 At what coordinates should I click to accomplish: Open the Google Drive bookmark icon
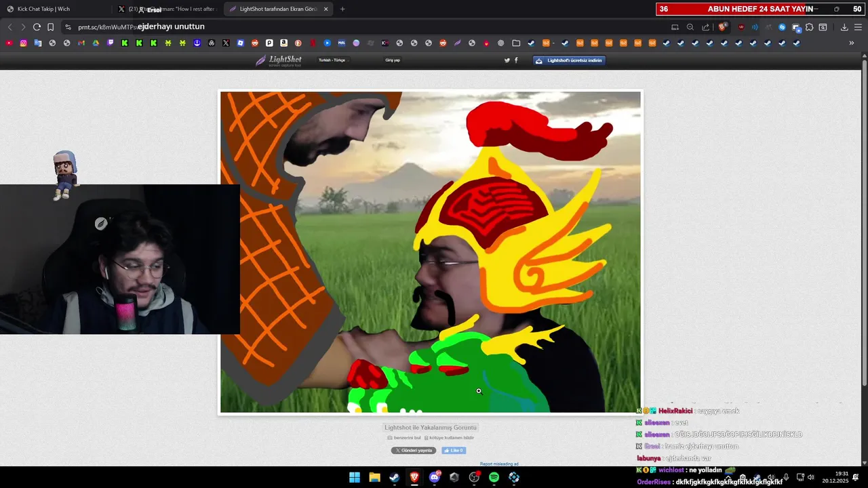point(96,43)
